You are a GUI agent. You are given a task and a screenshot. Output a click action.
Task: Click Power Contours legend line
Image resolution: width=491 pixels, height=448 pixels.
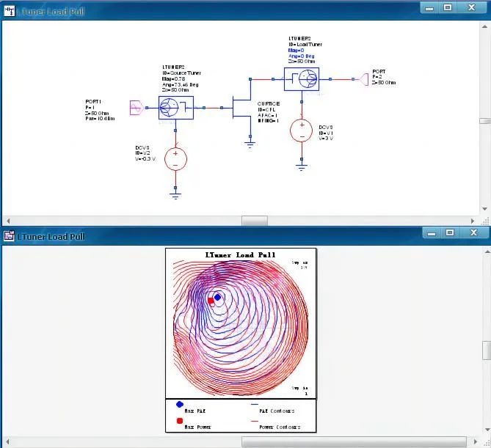[x=254, y=421]
